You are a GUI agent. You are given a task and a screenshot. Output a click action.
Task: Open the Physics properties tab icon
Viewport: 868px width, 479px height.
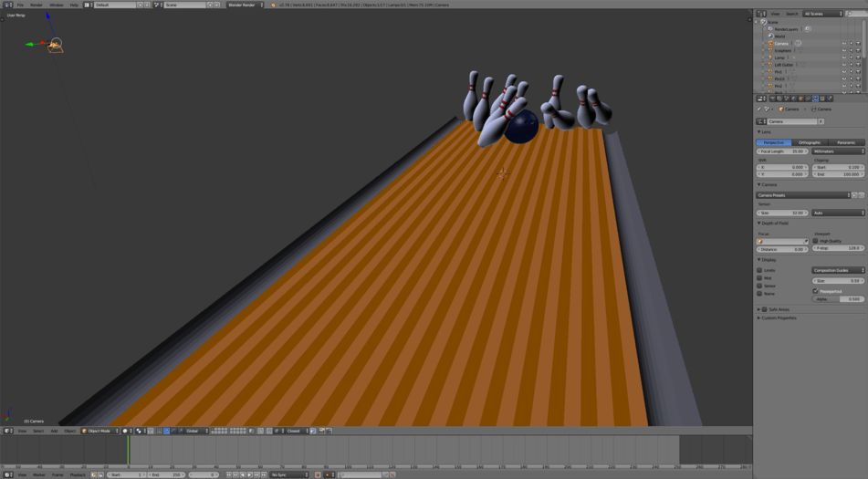[x=830, y=99]
